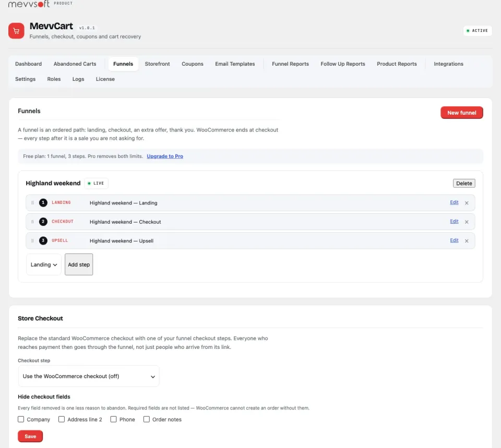The width and height of the screenshot is (501, 448).
Task: Grab the drag handle of Upsell step
Action: pyautogui.click(x=32, y=241)
